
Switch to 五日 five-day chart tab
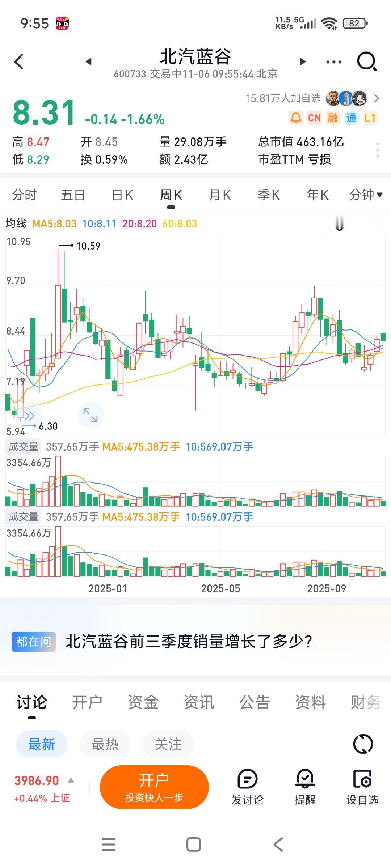click(x=73, y=195)
